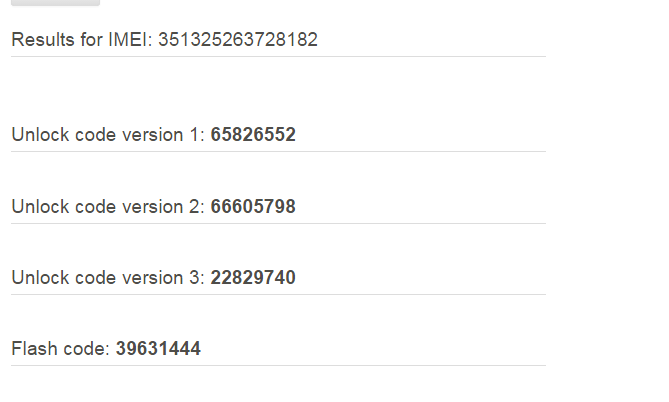Click the 'Results for IMEI:' label text
This screenshot has height=402, width=669.
point(82,40)
